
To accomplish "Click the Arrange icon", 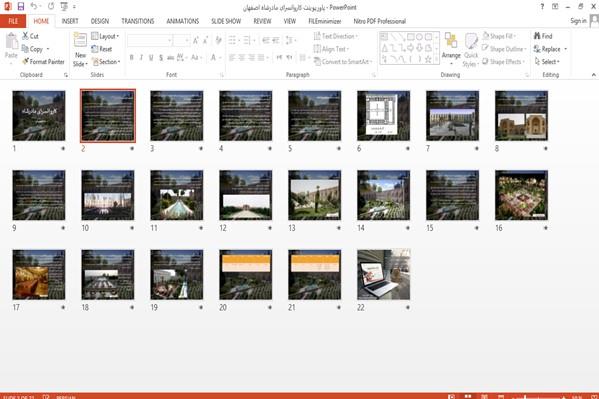I will (x=451, y=41).
